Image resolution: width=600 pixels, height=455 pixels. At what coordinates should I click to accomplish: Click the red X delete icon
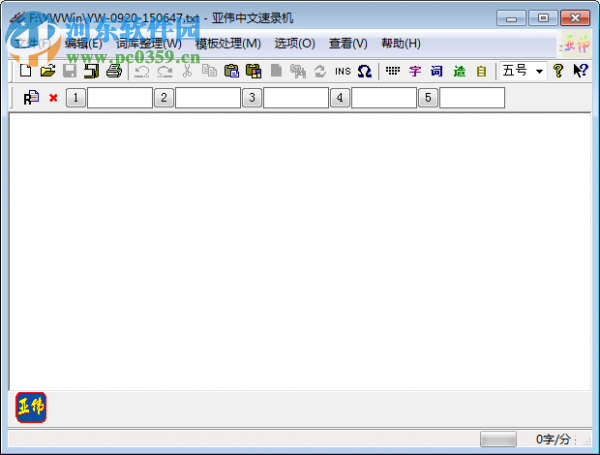point(53,98)
